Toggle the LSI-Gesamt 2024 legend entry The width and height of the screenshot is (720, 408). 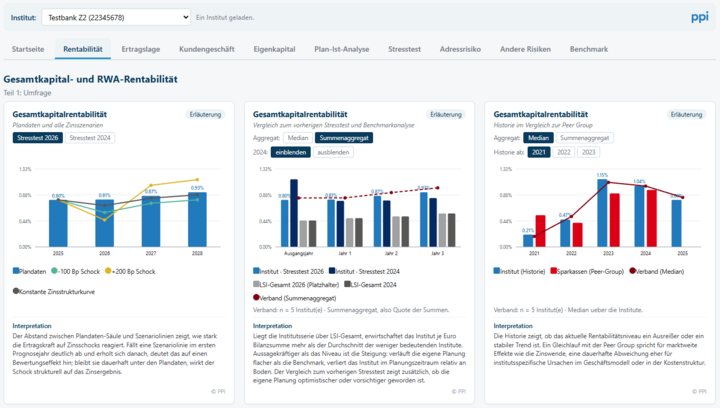(370, 285)
